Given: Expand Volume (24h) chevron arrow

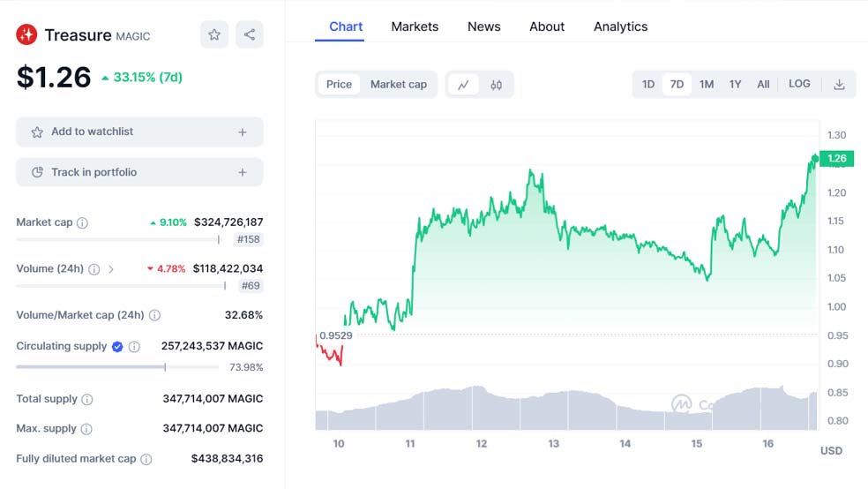Looking at the screenshot, I should (111, 269).
